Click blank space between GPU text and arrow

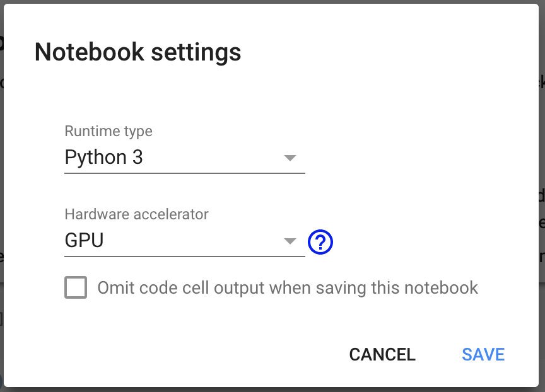click(193, 240)
